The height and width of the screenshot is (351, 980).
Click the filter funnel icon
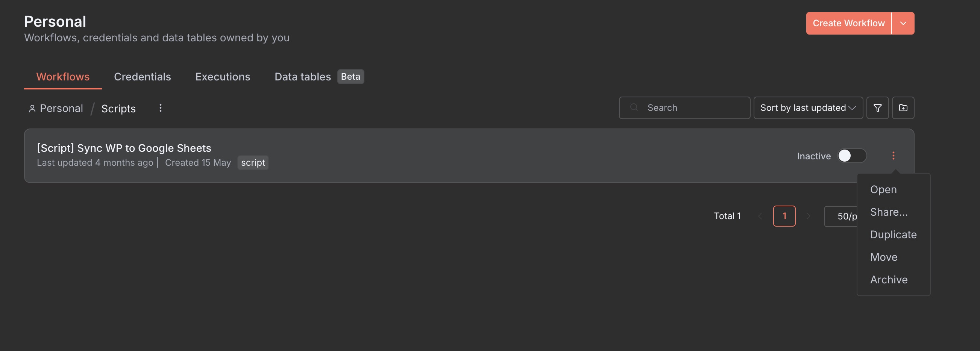(x=877, y=108)
